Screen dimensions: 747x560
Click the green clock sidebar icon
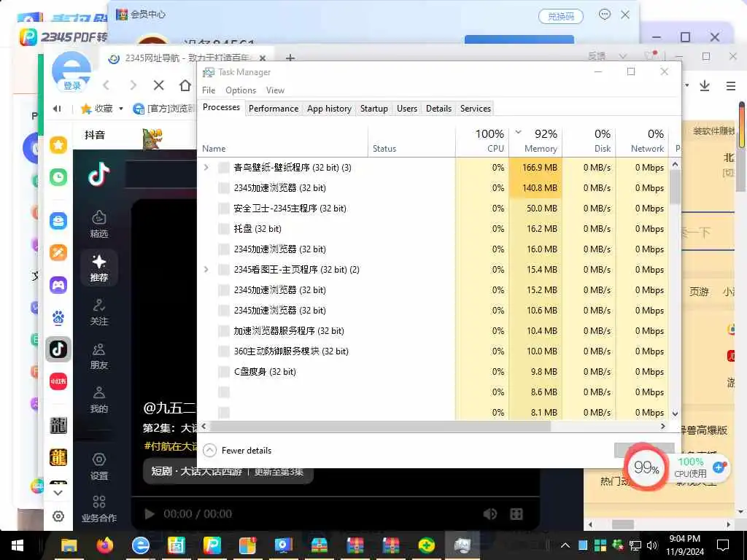58,177
